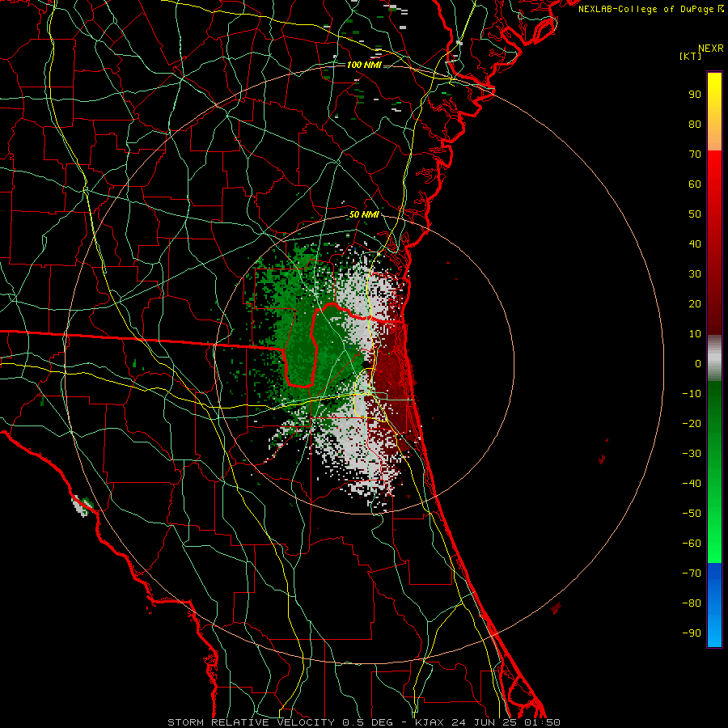
Task: Click the positive 90 value on velocity scale
Action: tap(695, 95)
